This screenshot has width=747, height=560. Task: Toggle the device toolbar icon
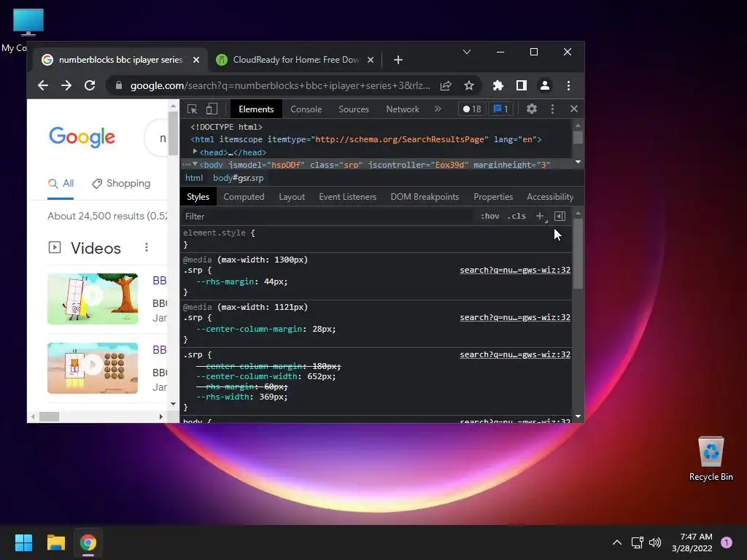(x=212, y=109)
